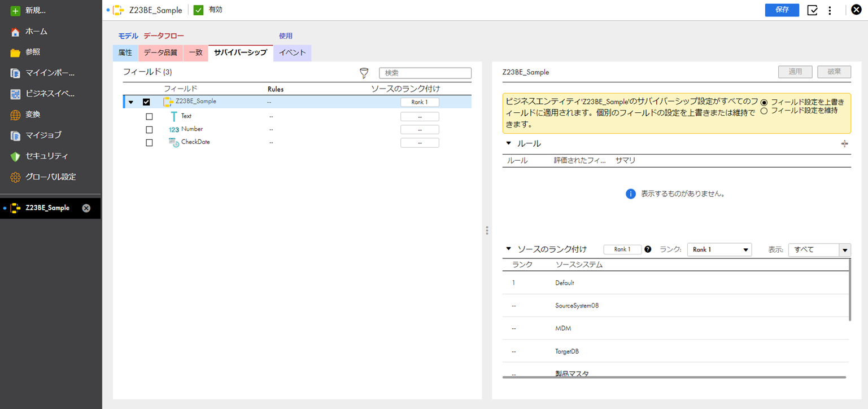Click the vertical scrollbar in source list
The width and height of the screenshot is (868, 409).
click(850, 290)
